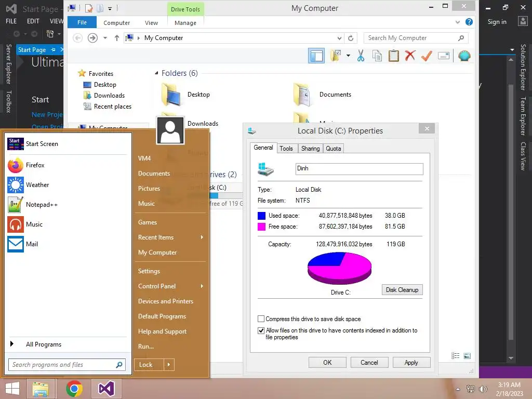
Task: Click Chrome icon on the taskbar
Action: tap(74, 389)
